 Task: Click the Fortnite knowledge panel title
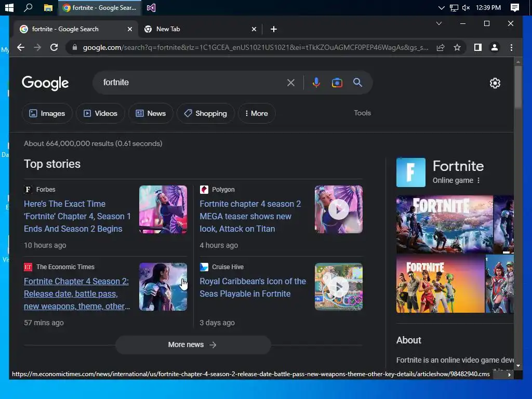(458, 166)
